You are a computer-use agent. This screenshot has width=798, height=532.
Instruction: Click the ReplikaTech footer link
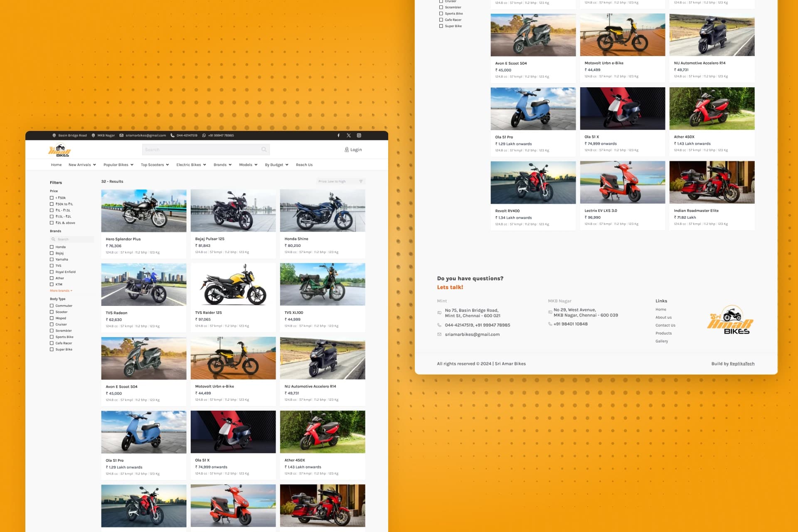(742, 364)
